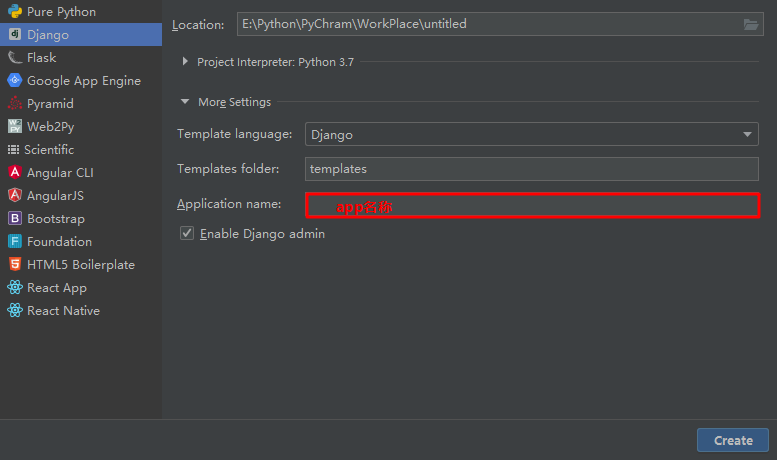Click the Application name field
This screenshot has width=777, height=460.
[533, 205]
